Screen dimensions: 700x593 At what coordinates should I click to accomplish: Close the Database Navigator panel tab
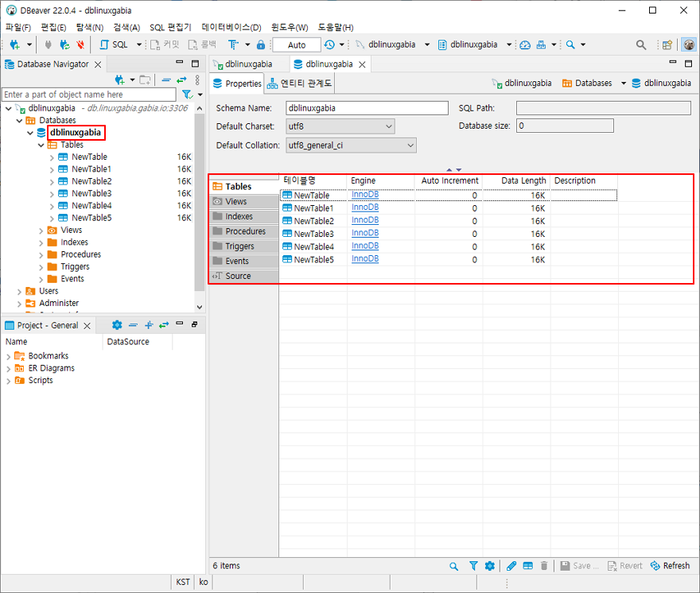click(98, 64)
